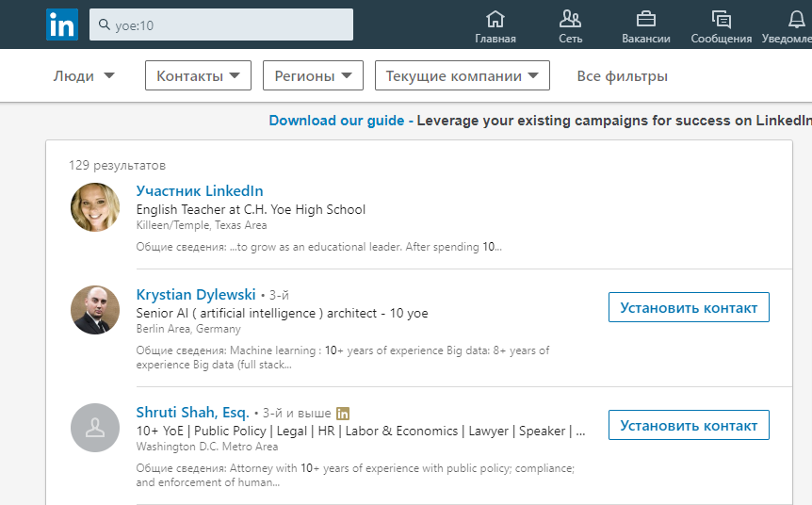
Task: Click the search magnifier icon
Action: 102,25
